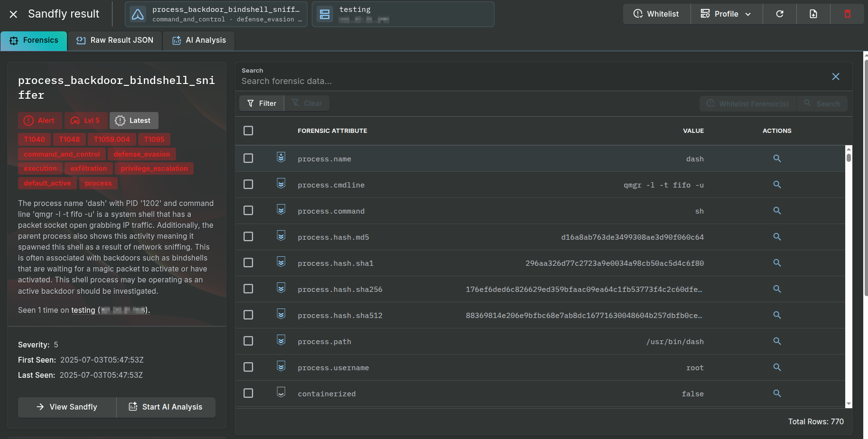Click the red delete trash icon
The image size is (868, 439).
[847, 14]
